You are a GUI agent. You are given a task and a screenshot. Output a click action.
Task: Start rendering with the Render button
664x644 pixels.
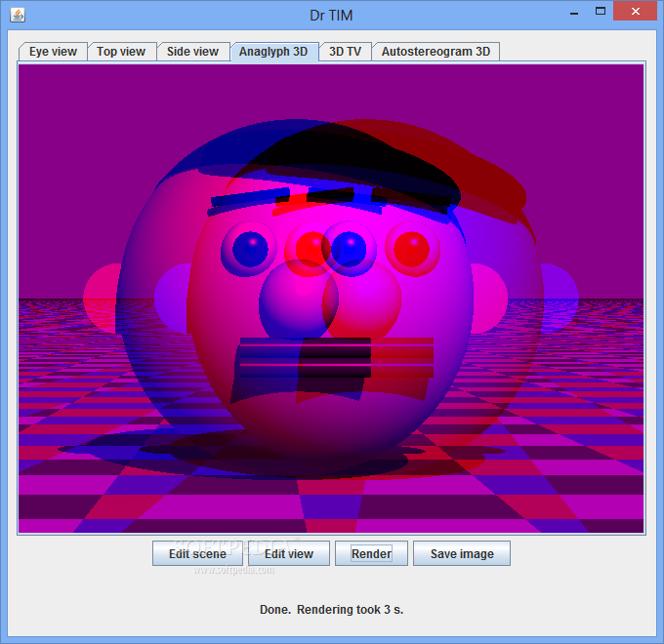point(371,553)
